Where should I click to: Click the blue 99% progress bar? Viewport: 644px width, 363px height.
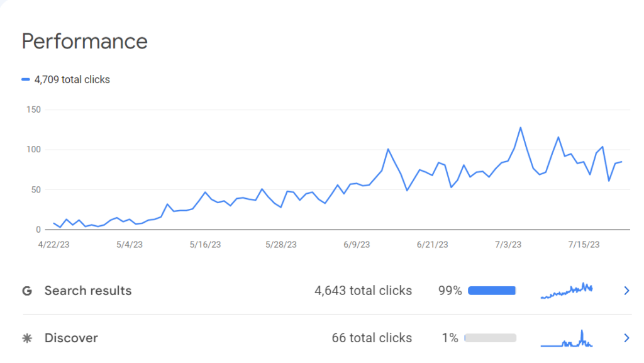click(492, 291)
